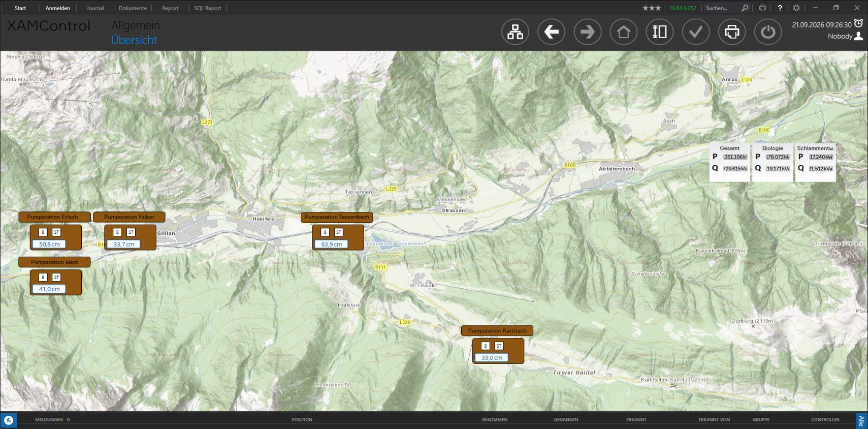This screenshot has width=868, height=429.
Task: Click the GEGANGEN column header
Action: coord(566,420)
